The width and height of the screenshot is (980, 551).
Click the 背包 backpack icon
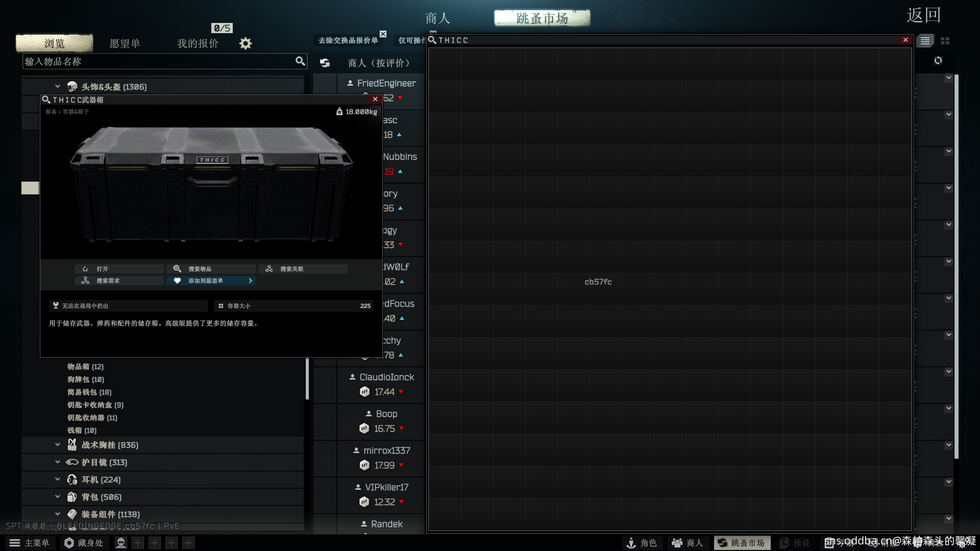click(x=72, y=497)
